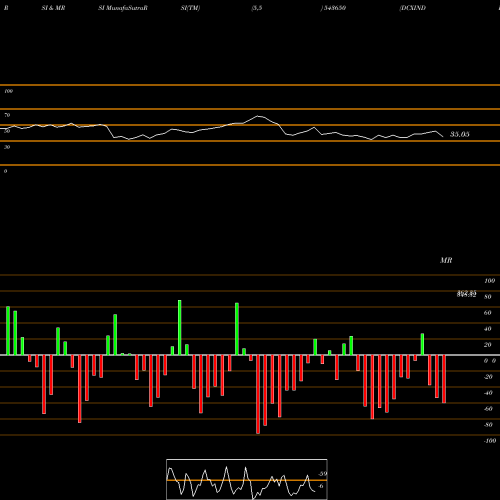This screenshot has width=500, height=500.
Task: Click the "MR" panel title
Action: point(446,260)
